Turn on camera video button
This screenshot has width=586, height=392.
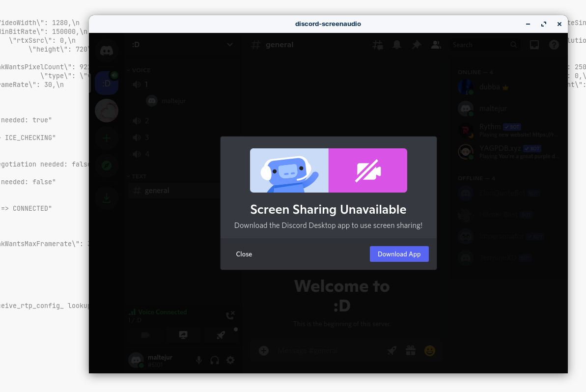145,335
